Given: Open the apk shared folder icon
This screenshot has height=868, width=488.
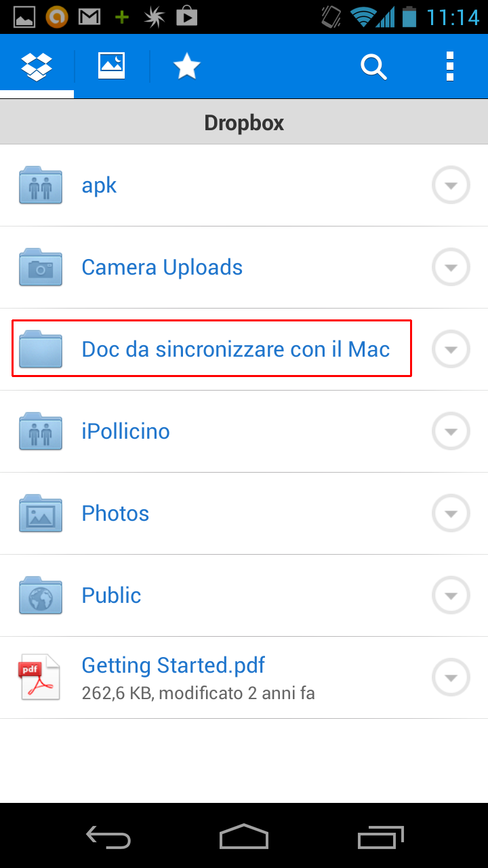Looking at the screenshot, I should pyautogui.click(x=41, y=185).
